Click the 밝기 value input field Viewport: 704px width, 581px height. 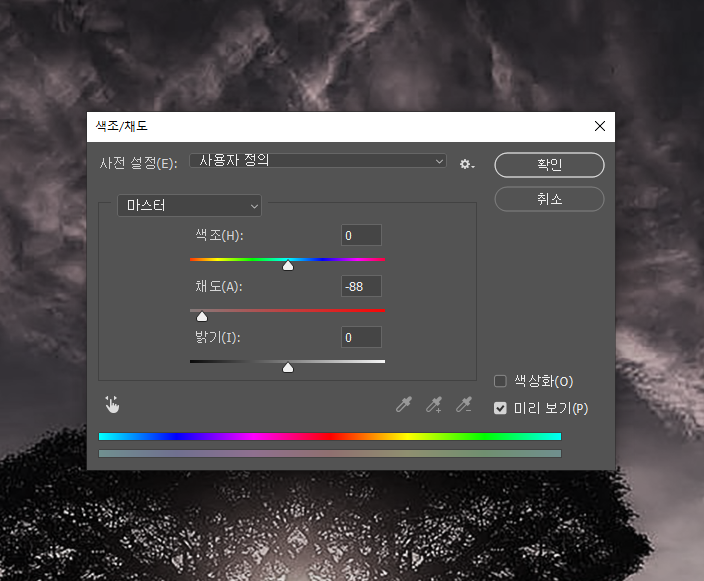361,338
